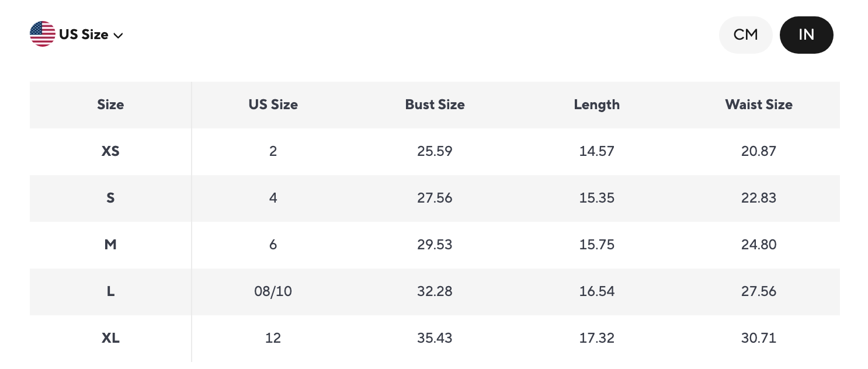Select the IN unit toggle
Image resolution: width=868 pixels, height=369 pixels.
[x=806, y=35]
